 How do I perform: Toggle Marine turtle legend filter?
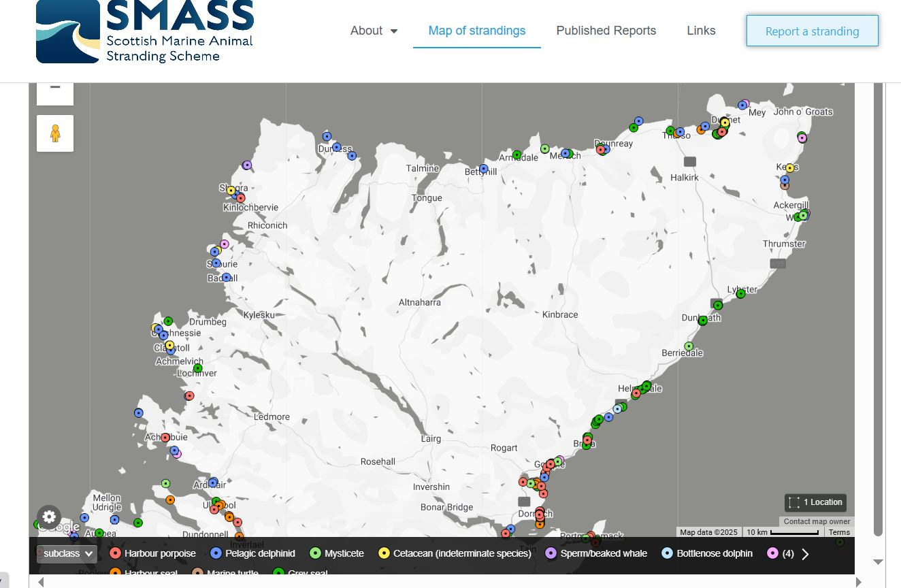tap(225, 573)
